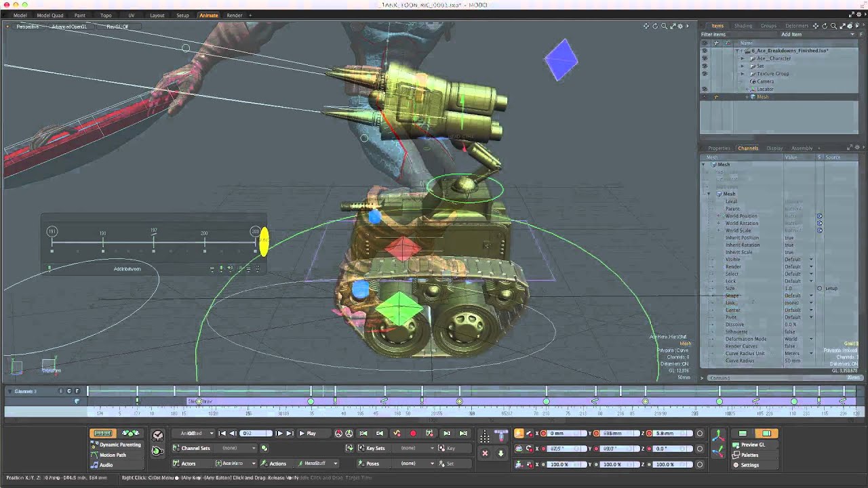Jump to the last frame

290,433
